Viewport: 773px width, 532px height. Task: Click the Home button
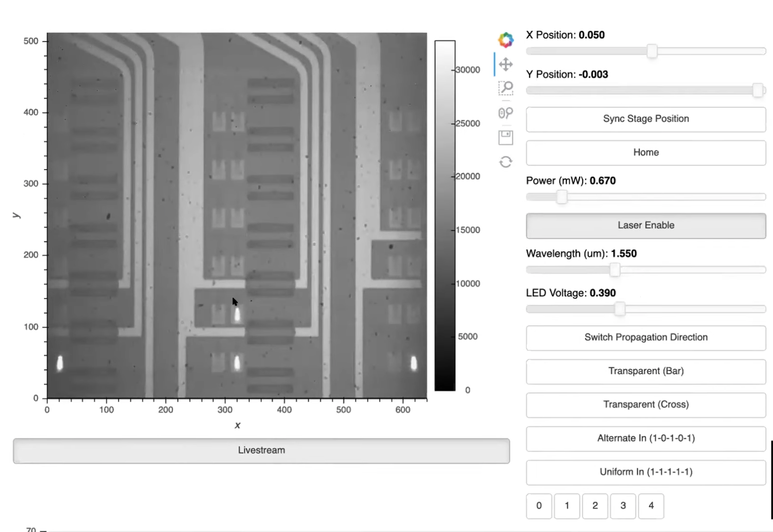click(x=646, y=152)
